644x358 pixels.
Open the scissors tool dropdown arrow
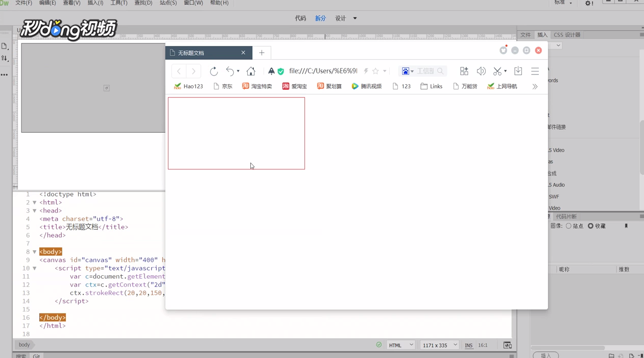click(x=505, y=71)
